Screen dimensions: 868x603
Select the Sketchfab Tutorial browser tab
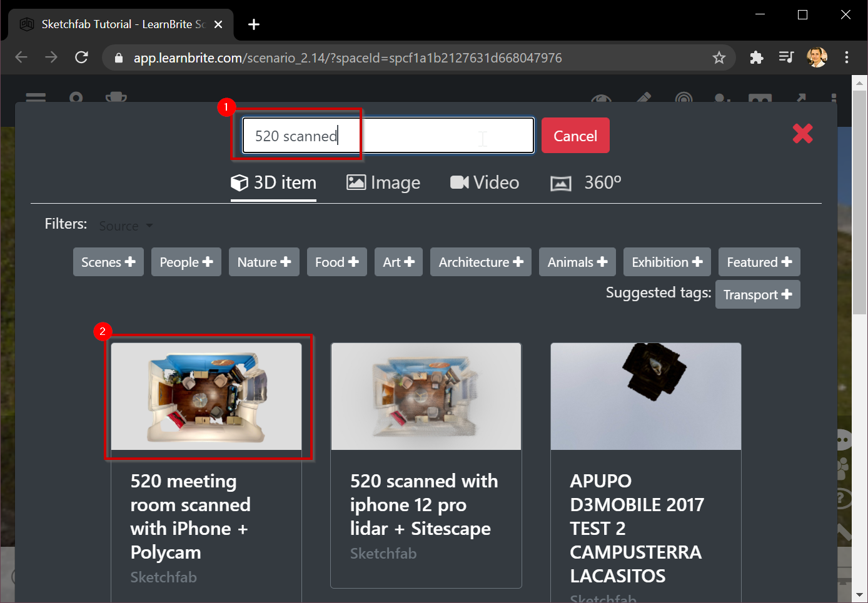click(121, 24)
